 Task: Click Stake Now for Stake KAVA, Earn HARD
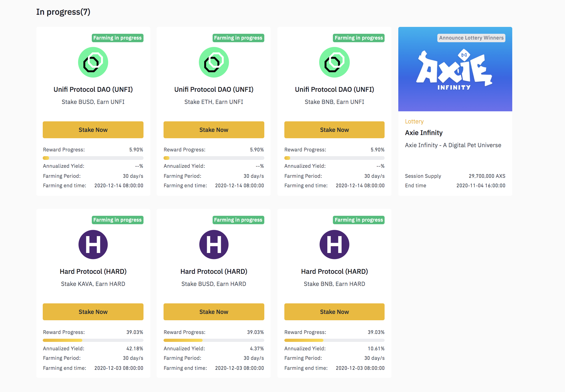[93, 312]
